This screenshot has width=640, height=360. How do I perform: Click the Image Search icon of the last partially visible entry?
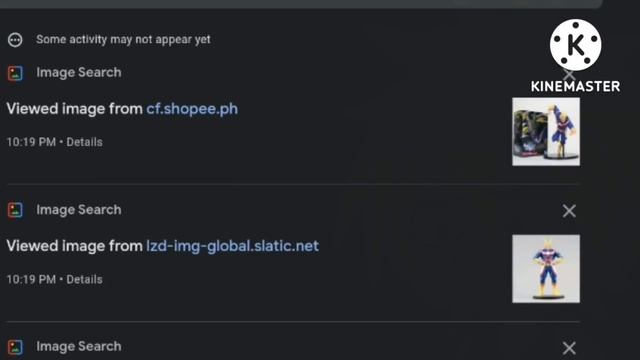click(15, 347)
